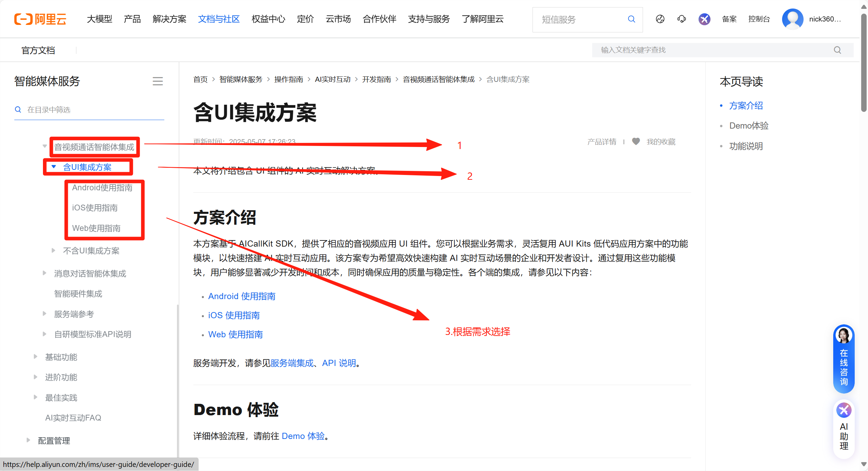The image size is (868, 471).
Task: Focus the 在目录中筛选 filter field
Action: coord(89,109)
